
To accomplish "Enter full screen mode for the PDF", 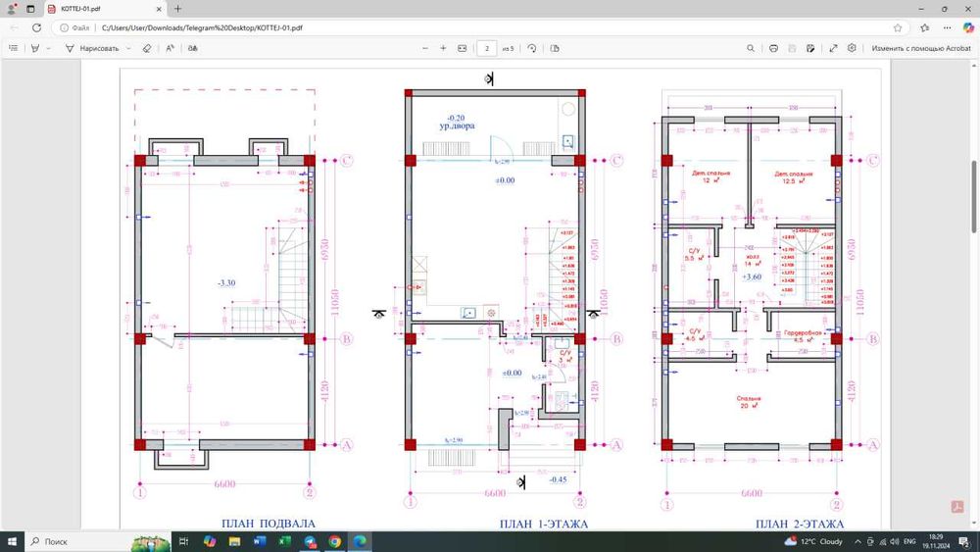I will [833, 48].
